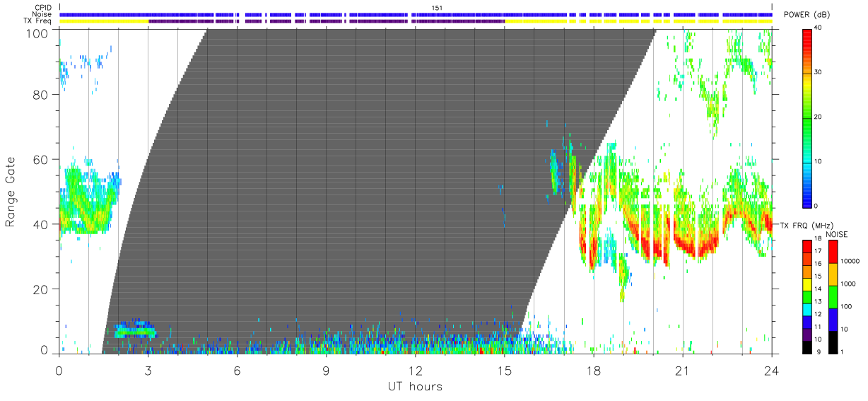
Task: Click the '15' TX frequency label
Action: click(x=818, y=277)
